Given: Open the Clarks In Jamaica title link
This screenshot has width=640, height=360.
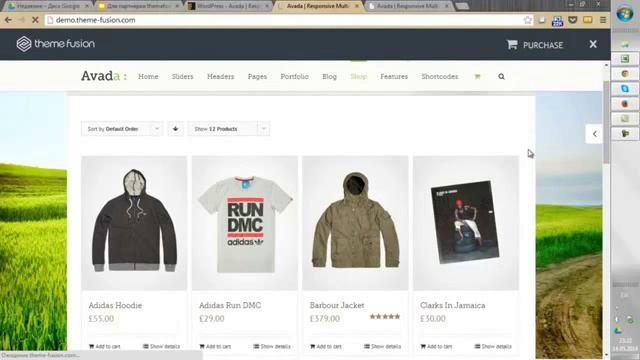Looking at the screenshot, I should click(x=453, y=305).
